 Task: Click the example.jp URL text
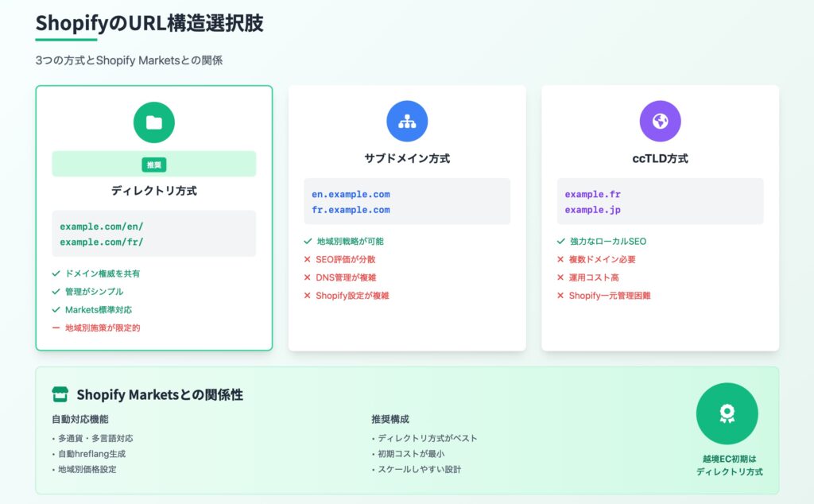pyautogui.click(x=593, y=210)
